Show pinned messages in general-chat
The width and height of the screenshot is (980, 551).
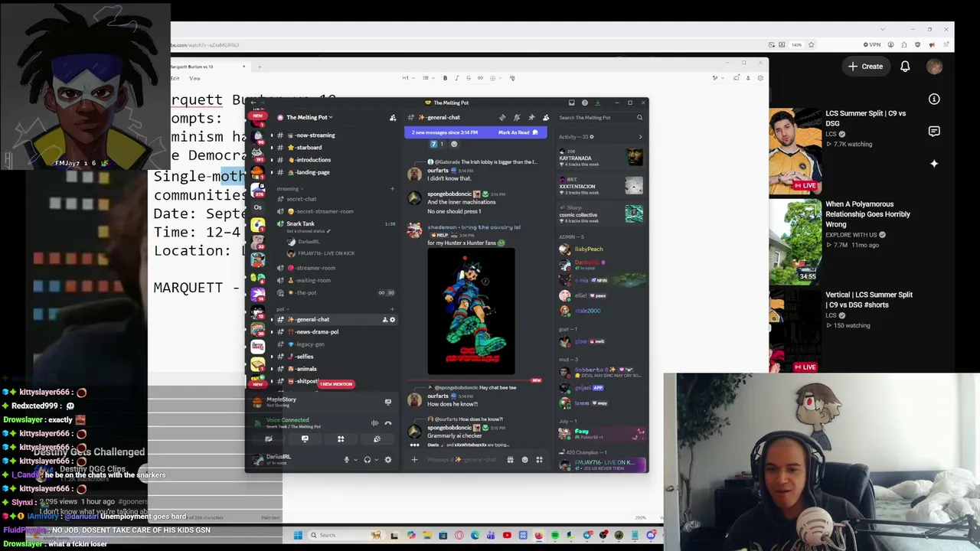(531, 118)
